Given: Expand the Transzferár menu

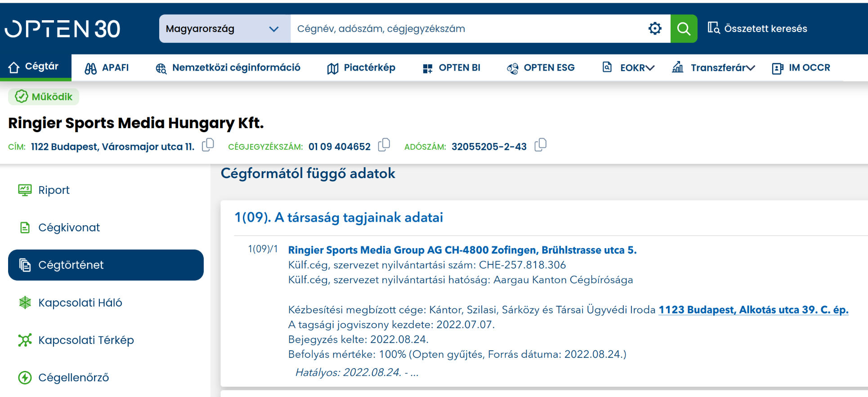Looking at the screenshot, I should pyautogui.click(x=713, y=68).
